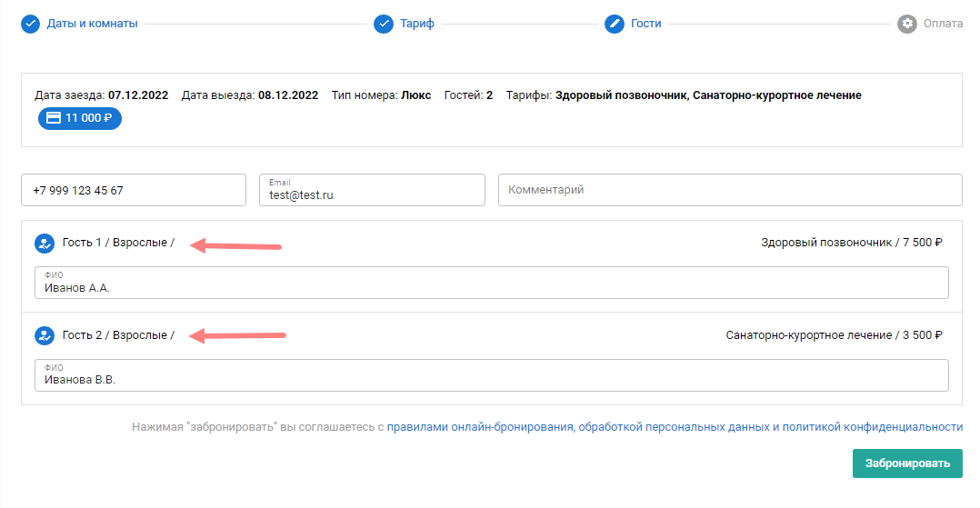This screenshot has height=508, width=980.
Task: Click the Гостей: 2 summary text
Action: [468, 95]
